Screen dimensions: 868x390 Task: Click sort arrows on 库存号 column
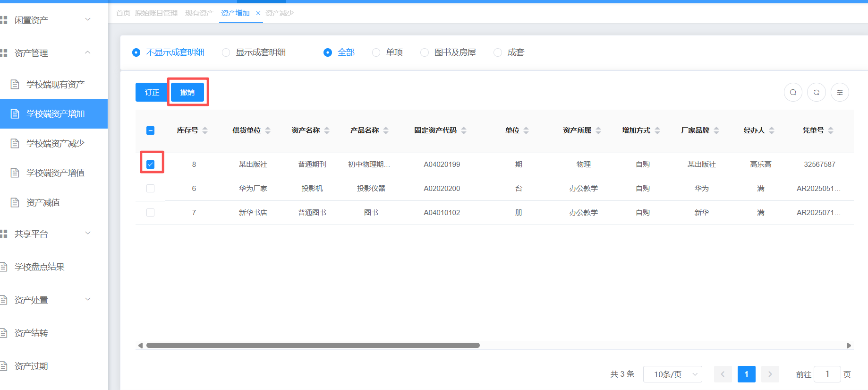pos(205,130)
